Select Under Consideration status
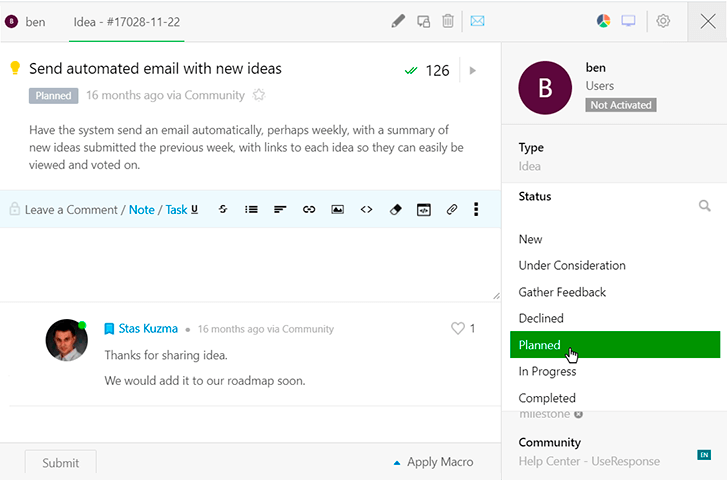Viewport: 727px width, 480px height. pos(615,265)
